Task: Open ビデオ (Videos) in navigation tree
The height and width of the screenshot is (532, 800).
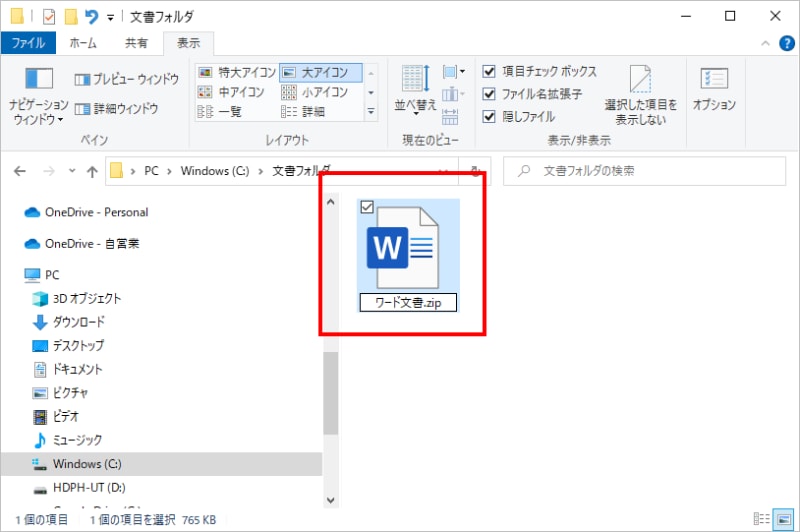Action: coord(56,416)
